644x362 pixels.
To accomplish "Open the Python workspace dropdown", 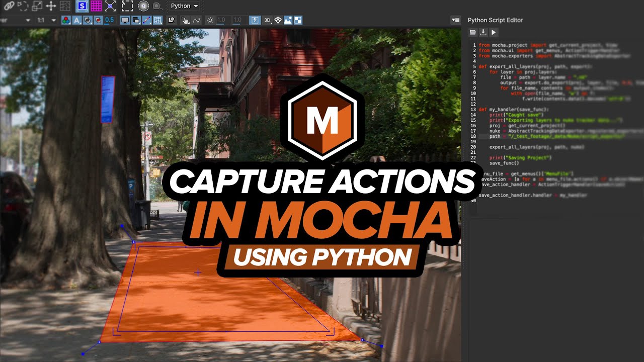I will click(184, 6).
